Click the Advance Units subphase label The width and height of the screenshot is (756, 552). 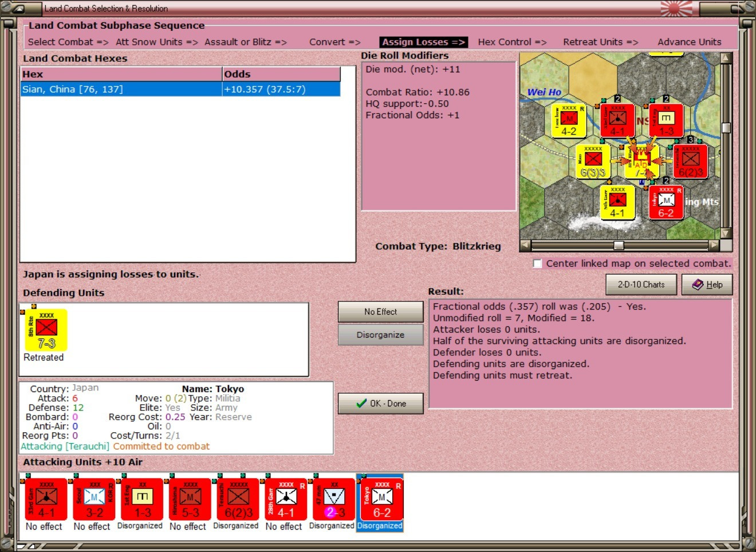coord(690,42)
